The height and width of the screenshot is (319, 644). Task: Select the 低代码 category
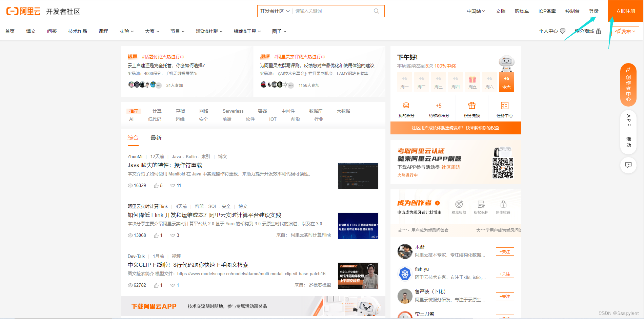[155, 119]
